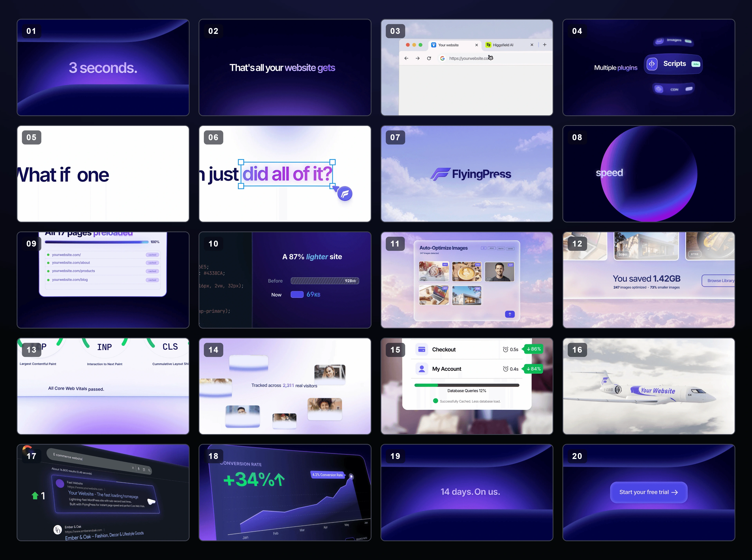The image size is (752, 560).
Task: Click the My Account user icon
Action: point(422,369)
